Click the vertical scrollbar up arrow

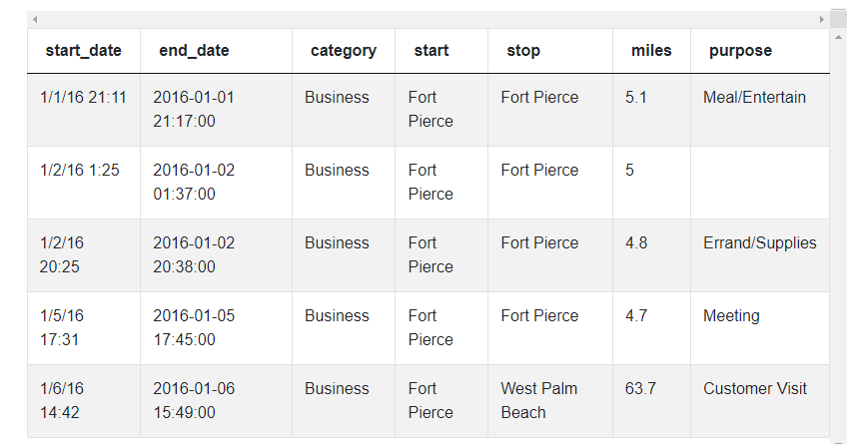(x=838, y=37)
